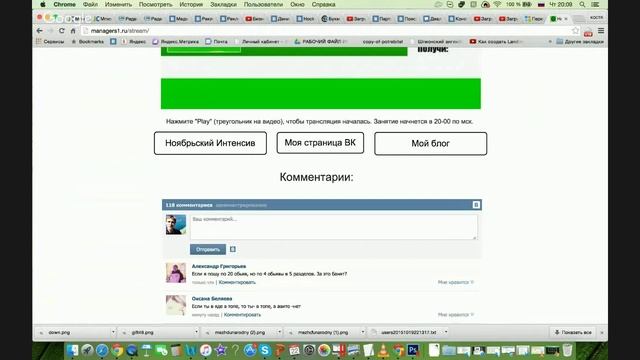The height and width of the screenshot is (360, 640).
Task: Open Notification Center icon at menu bar end
Action: point(596,4)
